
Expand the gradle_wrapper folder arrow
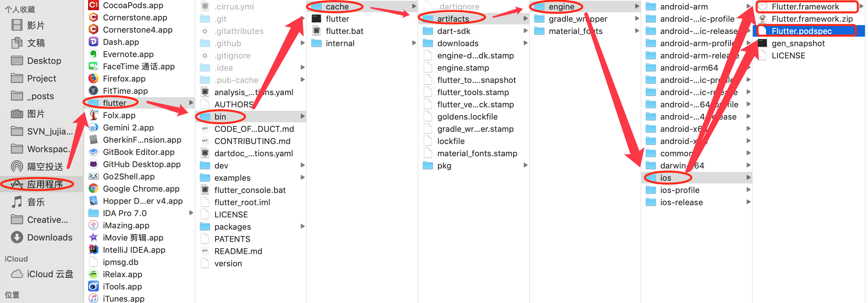637,18
